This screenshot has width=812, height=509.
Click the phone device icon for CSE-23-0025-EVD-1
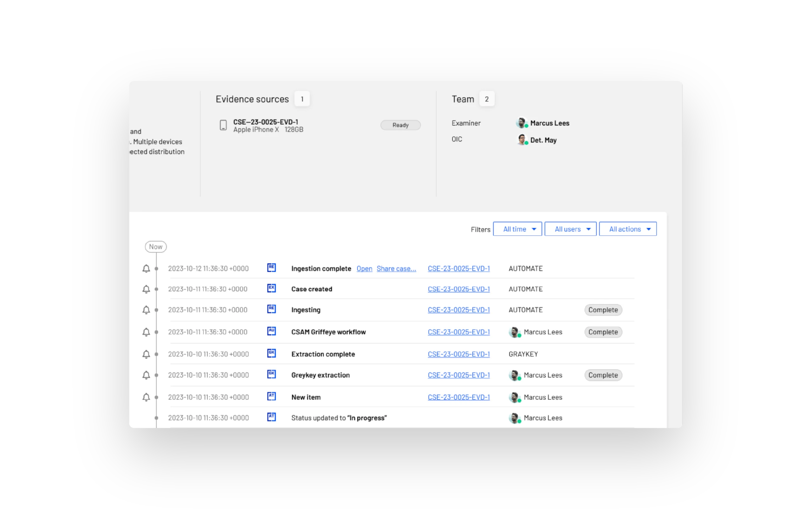tap(223, 125)
